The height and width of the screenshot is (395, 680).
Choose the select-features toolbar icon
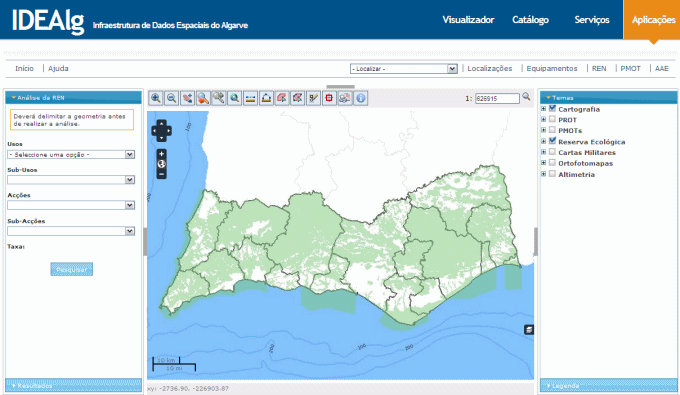(x=282, y=98)
